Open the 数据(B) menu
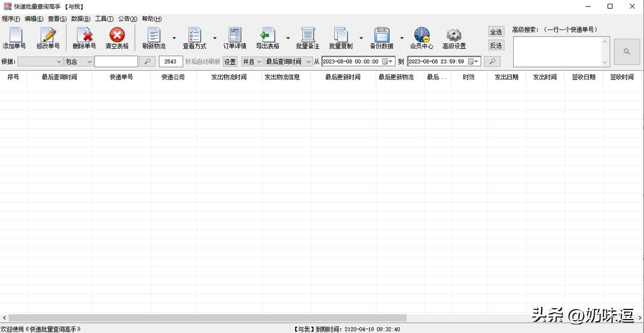Screen dimensions: 644x333 (x=81, y=19)
